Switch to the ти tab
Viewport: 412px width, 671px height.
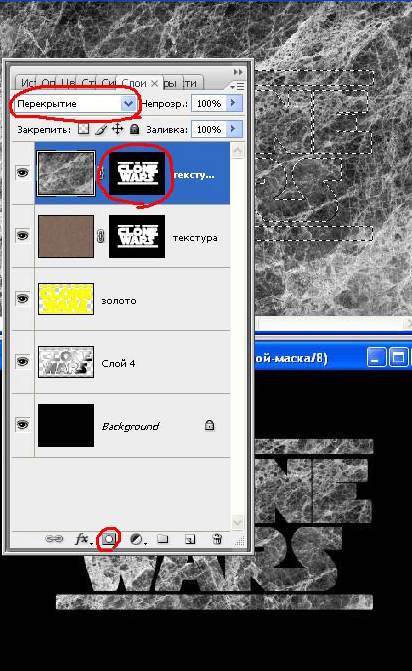[191, 83]
